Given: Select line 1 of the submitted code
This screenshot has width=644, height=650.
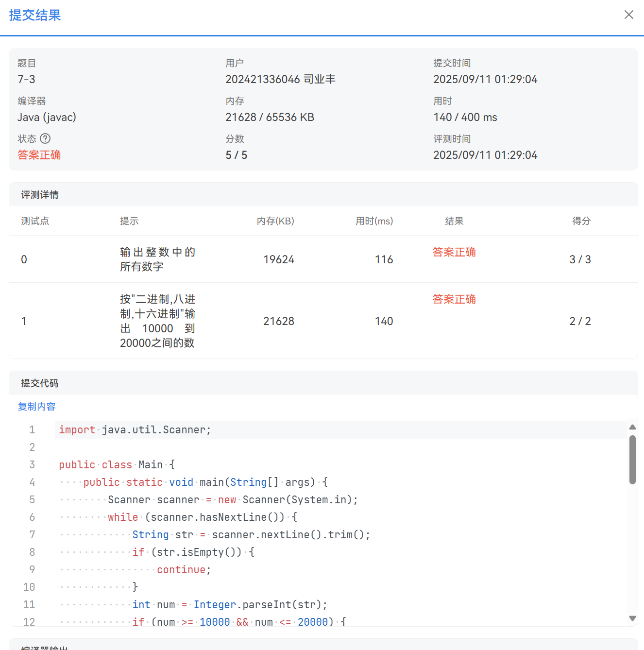Looking at the screenshot, I should click(x=135, y=429).
